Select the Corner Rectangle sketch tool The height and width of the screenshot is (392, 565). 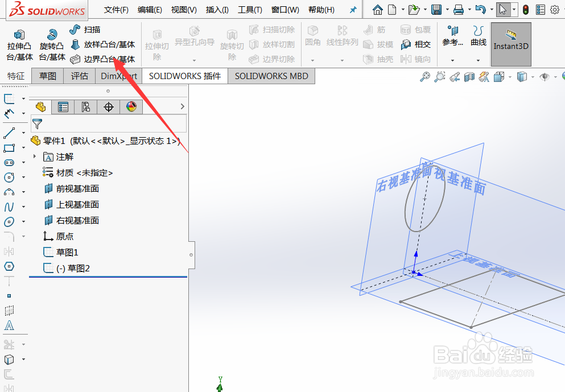pos(9,148)
